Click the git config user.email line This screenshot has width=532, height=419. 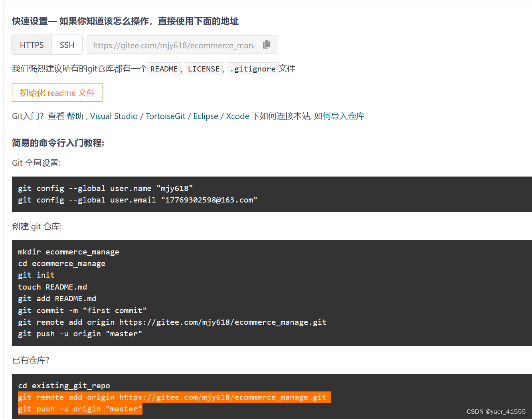coord(138,200)
